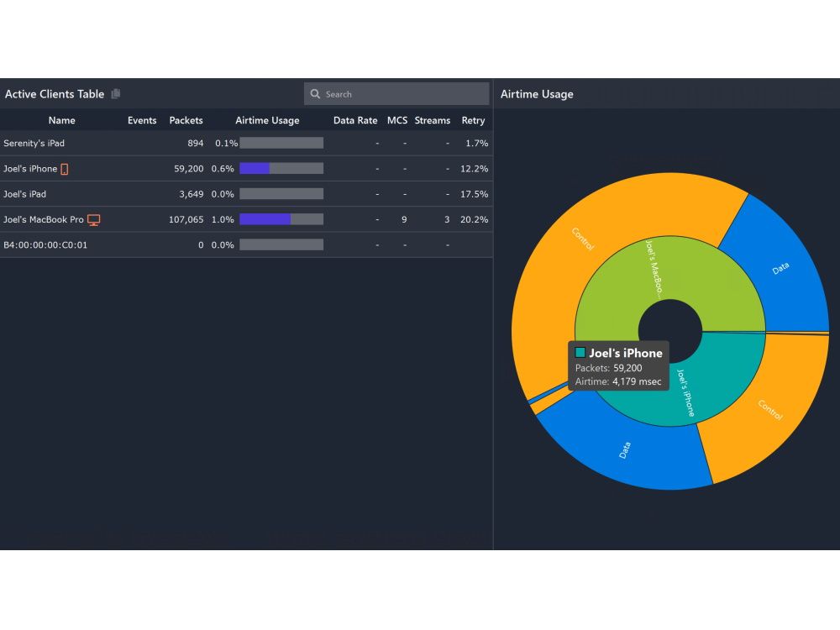The width and height of the screenshot is (840, 630).
Task: Select the B4:00:00:00:C0:01 client row name
Action: point(45,244)
